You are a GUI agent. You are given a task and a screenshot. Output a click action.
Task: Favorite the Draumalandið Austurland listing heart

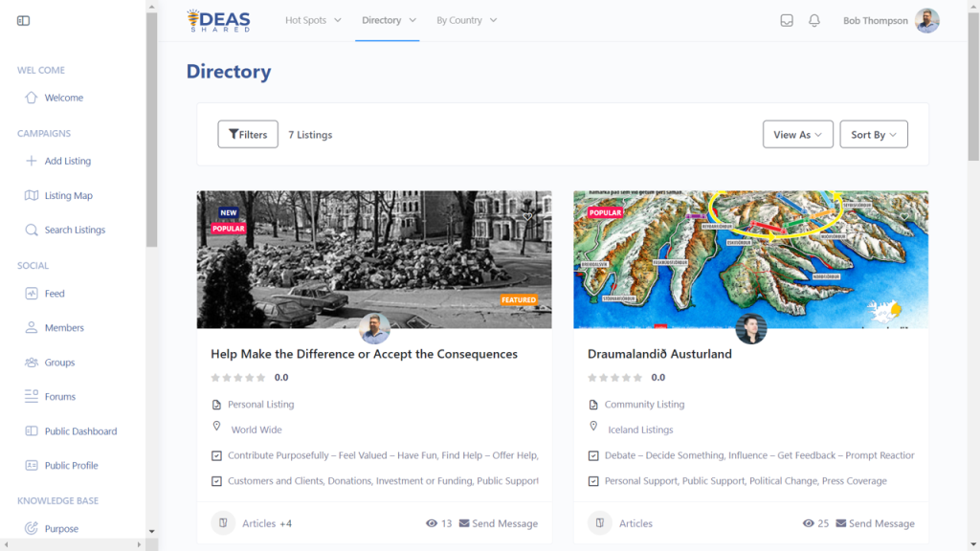point(904,217)
